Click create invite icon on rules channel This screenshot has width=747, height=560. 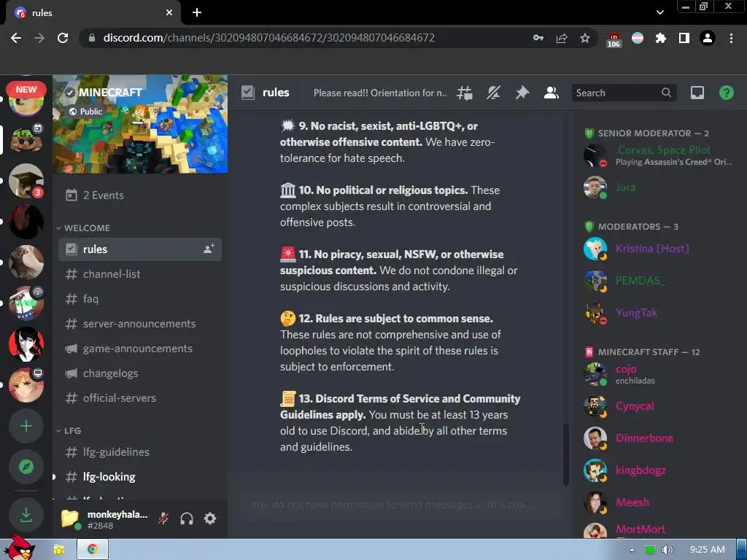point(209,249)
